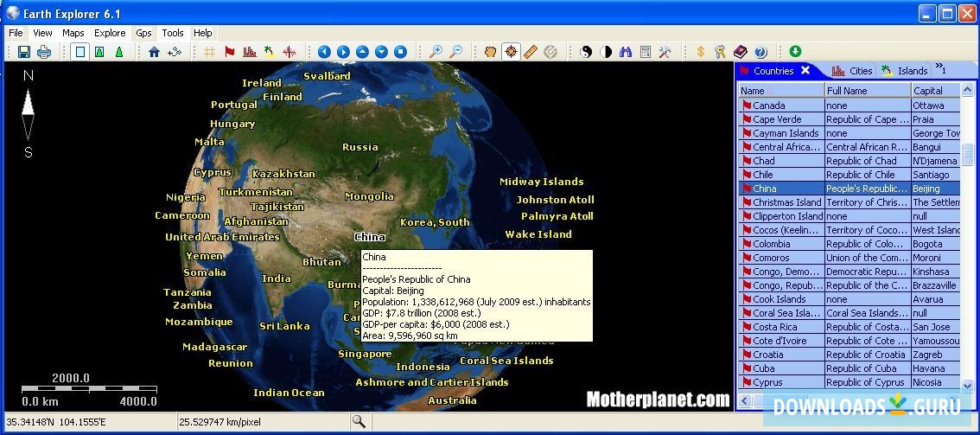
Task: Select the Cuba row in the list
Action: point(849,368)
